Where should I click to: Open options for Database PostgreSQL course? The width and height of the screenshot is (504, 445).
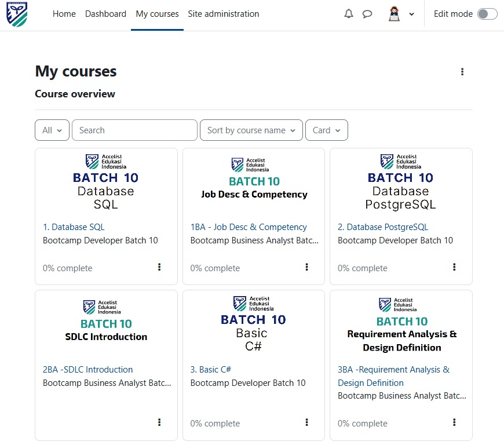pos(454,268)
